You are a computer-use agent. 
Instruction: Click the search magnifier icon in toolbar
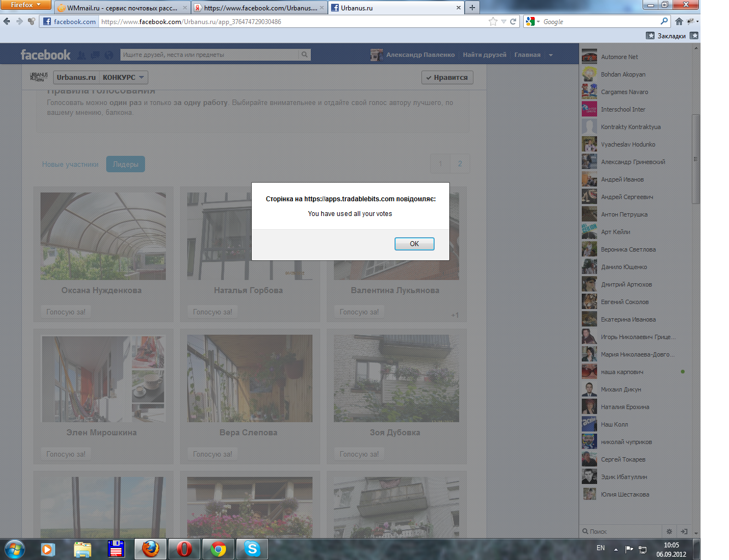point(664,21)
